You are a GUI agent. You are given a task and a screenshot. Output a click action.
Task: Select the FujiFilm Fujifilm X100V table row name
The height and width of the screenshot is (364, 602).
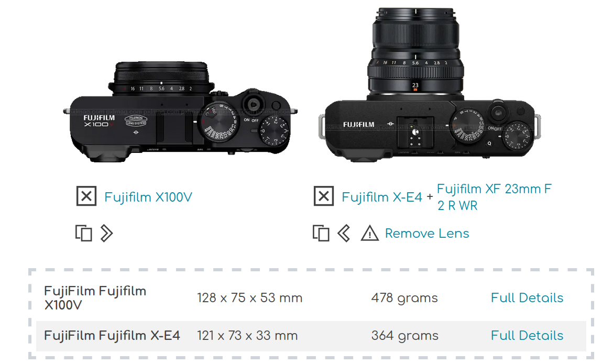95,298
